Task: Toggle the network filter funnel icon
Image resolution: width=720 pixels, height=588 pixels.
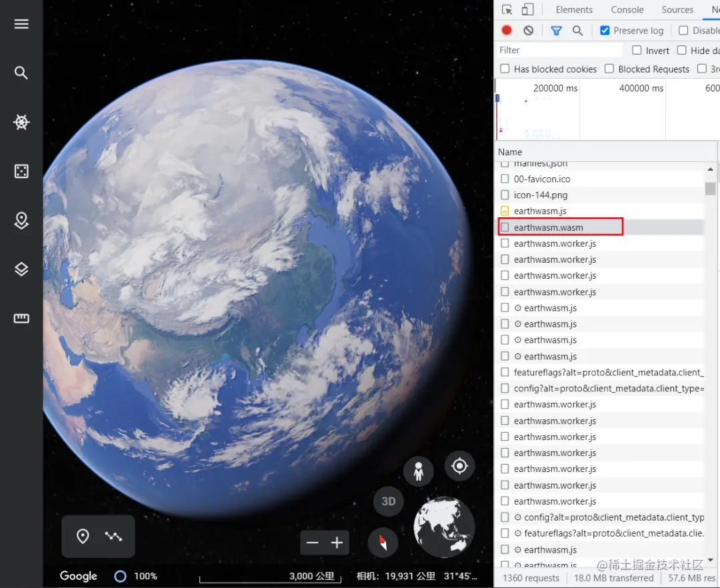Action: click(556, 30)
